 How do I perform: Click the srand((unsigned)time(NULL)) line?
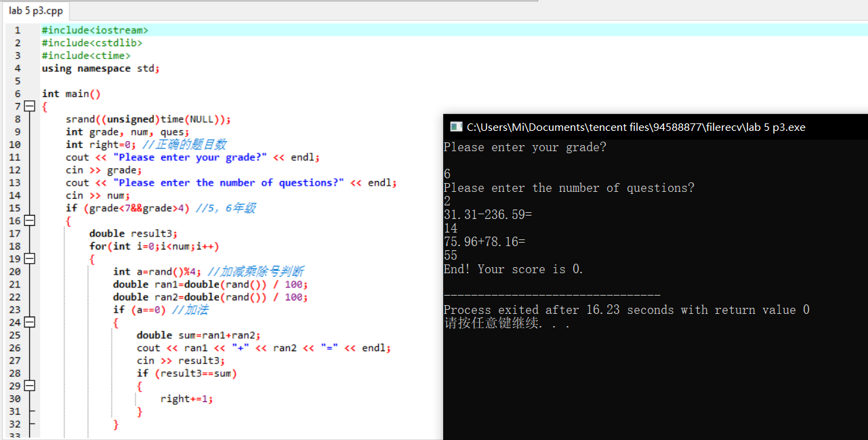pos(148,119)
